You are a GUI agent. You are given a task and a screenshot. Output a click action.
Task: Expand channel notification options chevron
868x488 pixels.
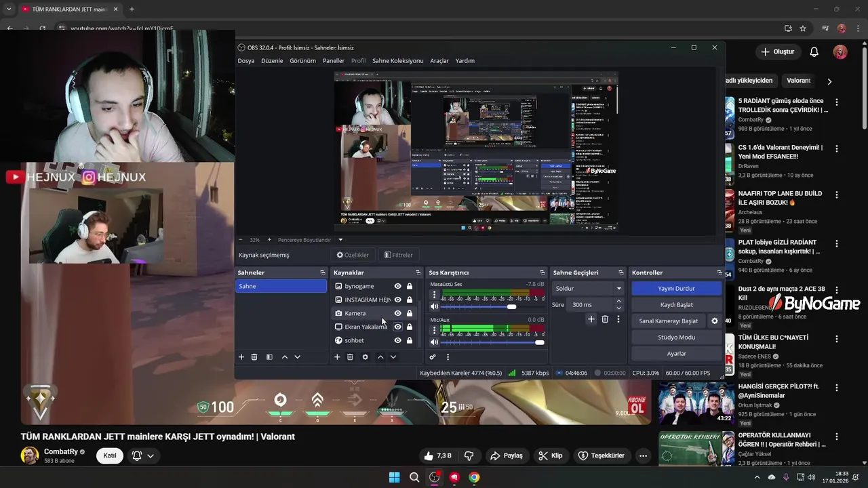151,455
